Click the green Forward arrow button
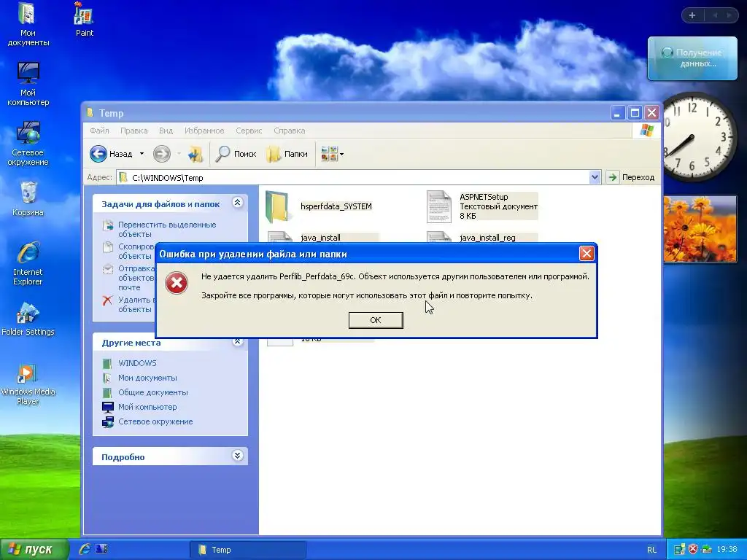Viewport: 747px width, 560px height. coord(161,154)
